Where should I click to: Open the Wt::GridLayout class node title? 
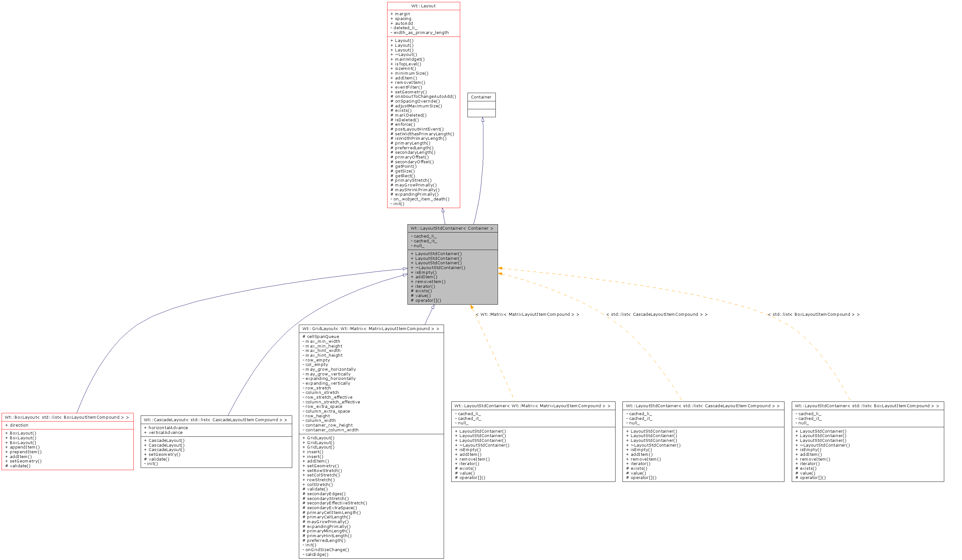pyautogui.click(x=371, y=329)
